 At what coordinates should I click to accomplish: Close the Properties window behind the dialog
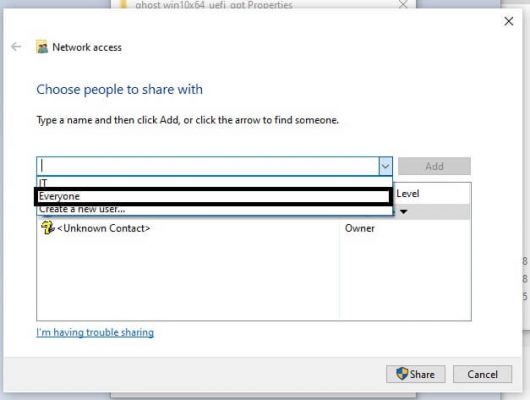pos(403,4)
